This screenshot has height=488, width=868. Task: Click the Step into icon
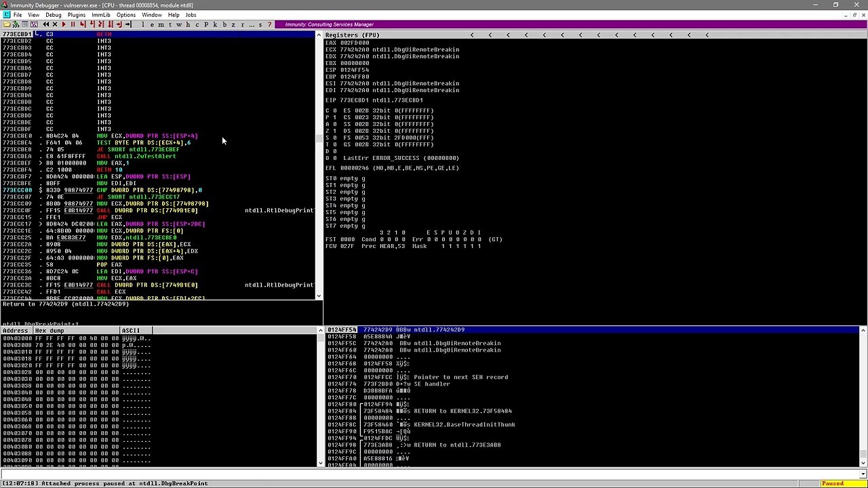(x=83, y=24)
